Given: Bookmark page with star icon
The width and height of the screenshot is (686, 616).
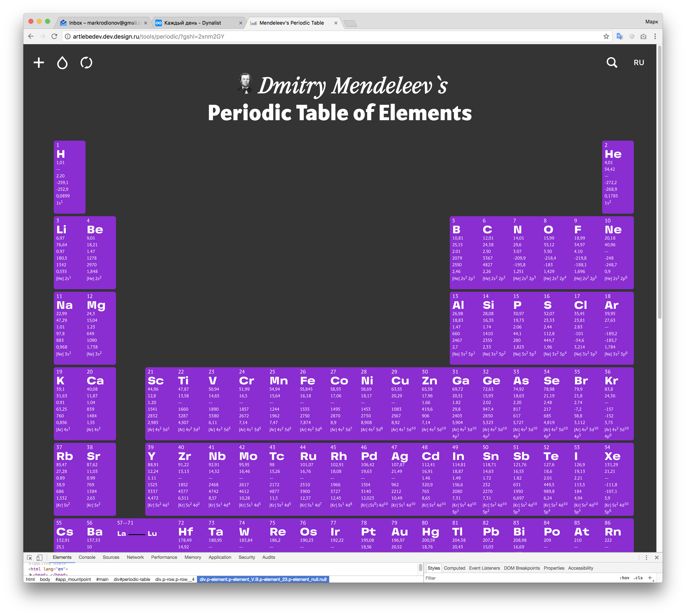Looking at the screenshot, I should (606, 37).
